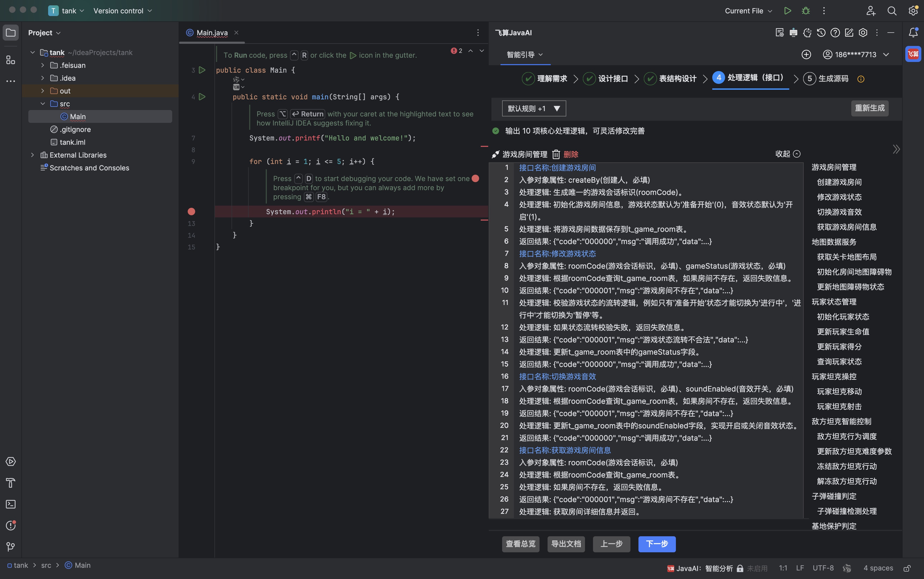Toggle the breakpoint on the println line
The image size is (924, 579).
tap(191, 211)
